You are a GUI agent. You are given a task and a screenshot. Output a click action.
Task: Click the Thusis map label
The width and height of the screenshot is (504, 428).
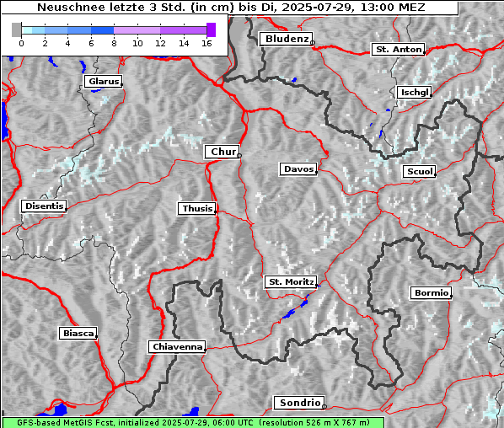[x=197, y=209]
